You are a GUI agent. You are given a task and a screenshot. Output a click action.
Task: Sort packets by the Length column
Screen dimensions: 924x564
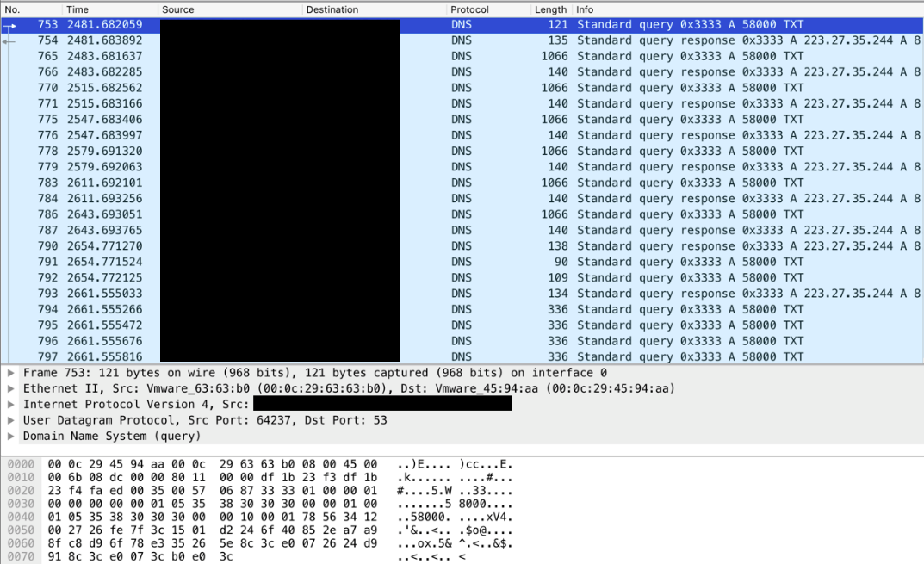point(549,9)
